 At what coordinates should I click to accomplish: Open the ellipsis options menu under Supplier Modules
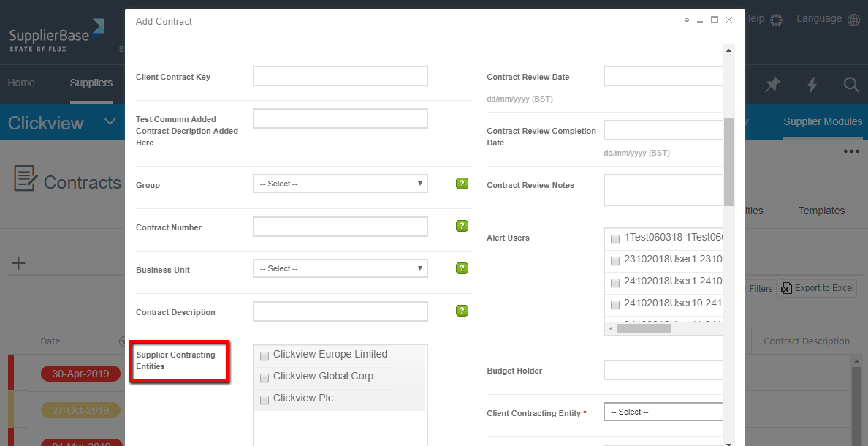click(x=850, y=151)
